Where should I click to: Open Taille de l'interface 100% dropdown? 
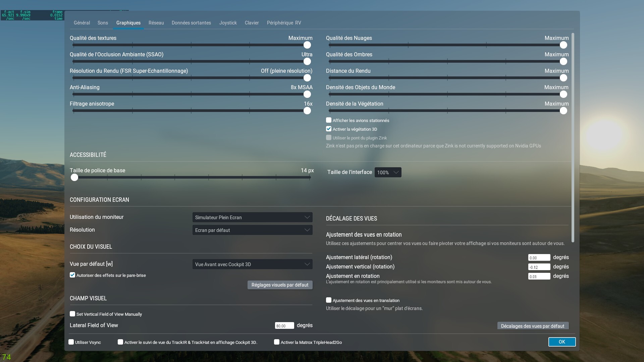tap(388, 172)
